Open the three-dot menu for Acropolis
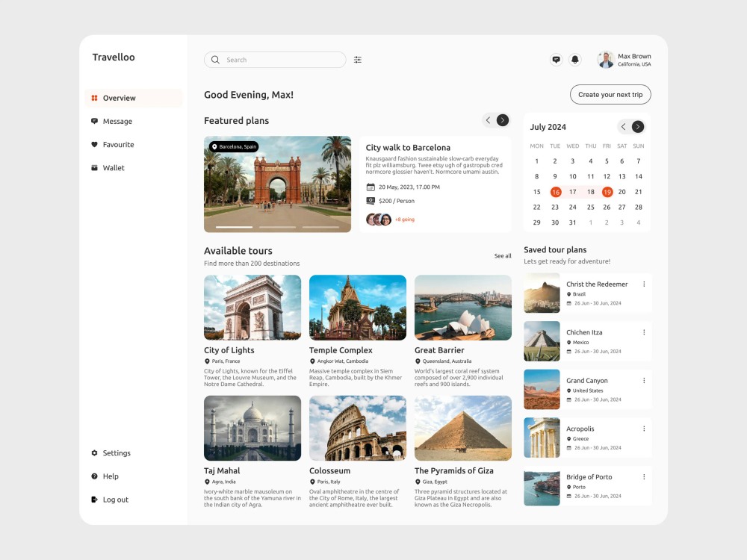The height and width of the screenshot is (560, 747). pyautogui.click(x=644, y=429)
